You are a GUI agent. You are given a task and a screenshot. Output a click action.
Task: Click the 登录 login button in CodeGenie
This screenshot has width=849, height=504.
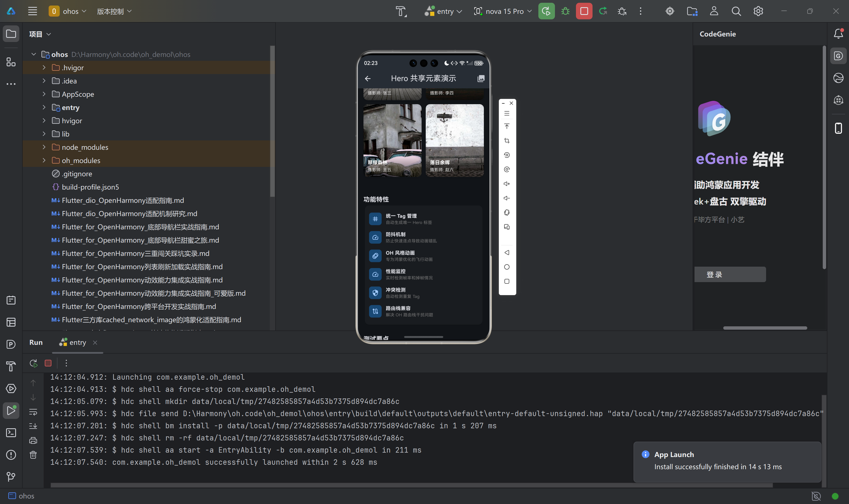730,274
